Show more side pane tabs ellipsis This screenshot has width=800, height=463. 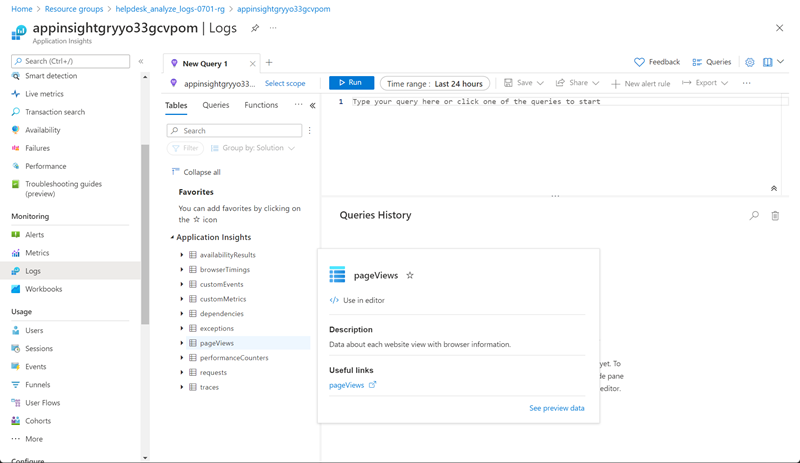click(x=298, y=105)
